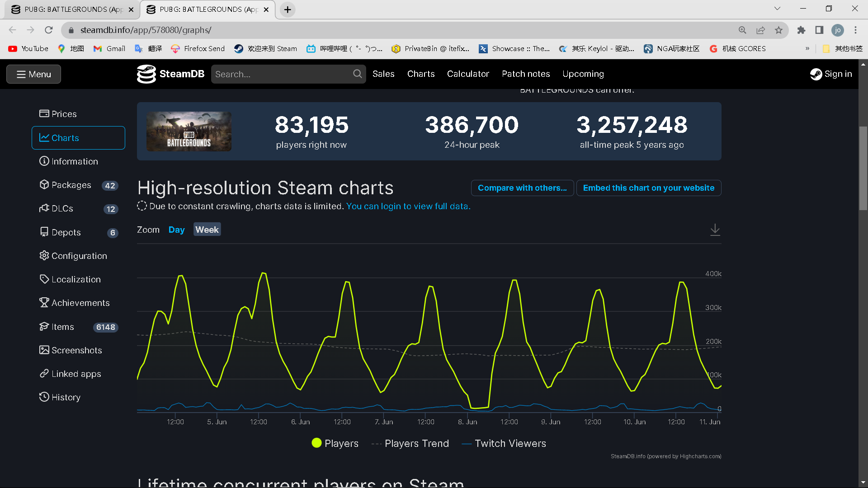Screen dimensions: 868x488
Task: Hide Twitch Viewers series via legend
Action: [504, 443]
